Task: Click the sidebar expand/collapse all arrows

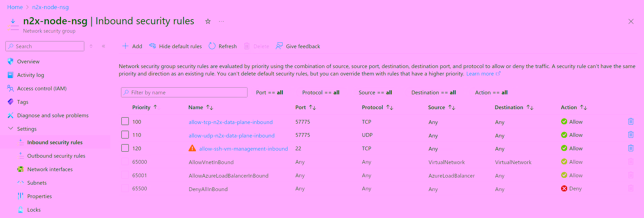Action: (x=91, y=46)
